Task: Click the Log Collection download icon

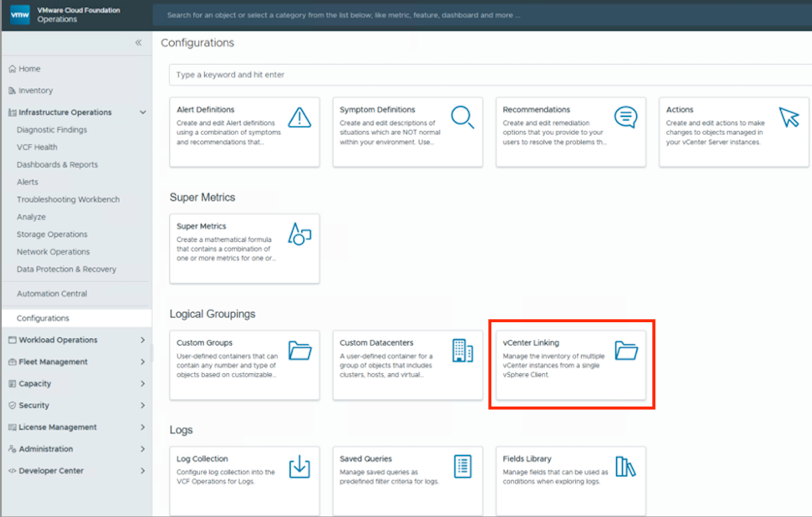Action: coord(299,466)
